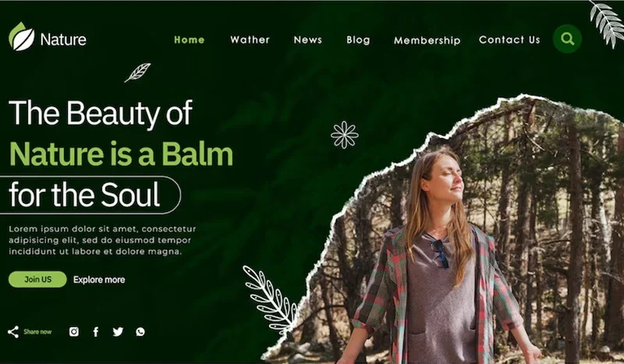Screen dimensions: 624x364
Task: Follow the Explore more link
Action: (x=99, y=280)
